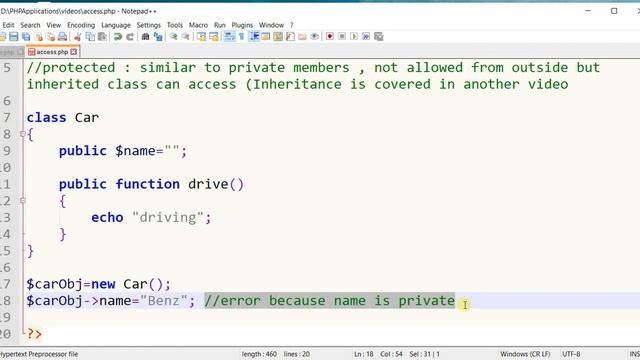Show the Document Map panel icon
The image size is (640, 360).
click(x=278, y=37)
